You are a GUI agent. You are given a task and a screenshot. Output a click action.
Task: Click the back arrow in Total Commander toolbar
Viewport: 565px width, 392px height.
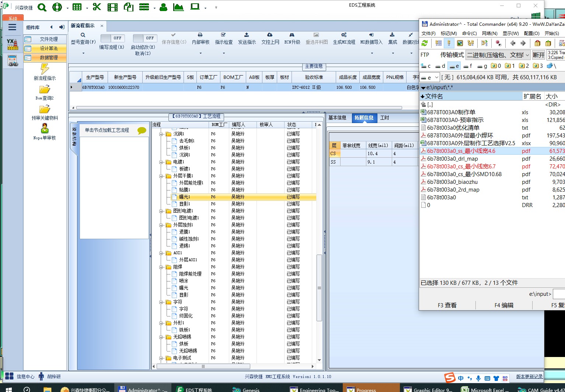(512, 43)
